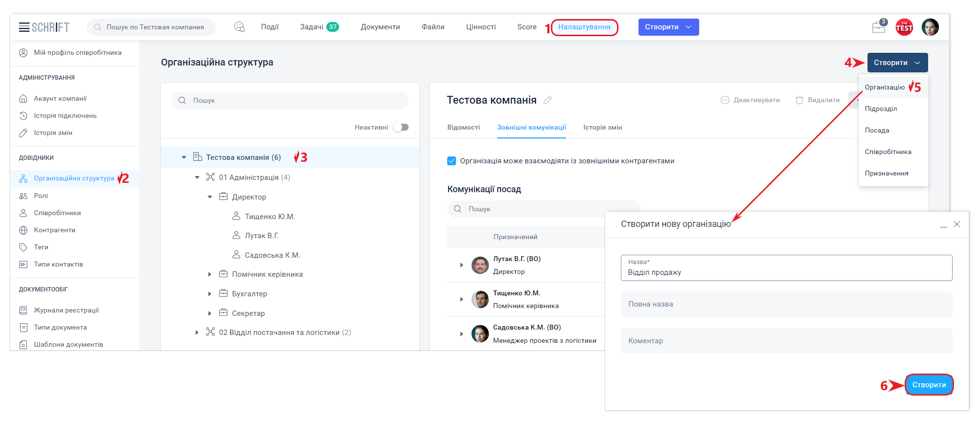Click the Повна назва input field
The height and width of the screenshot is (422, 980).
(x=786, y=304)
